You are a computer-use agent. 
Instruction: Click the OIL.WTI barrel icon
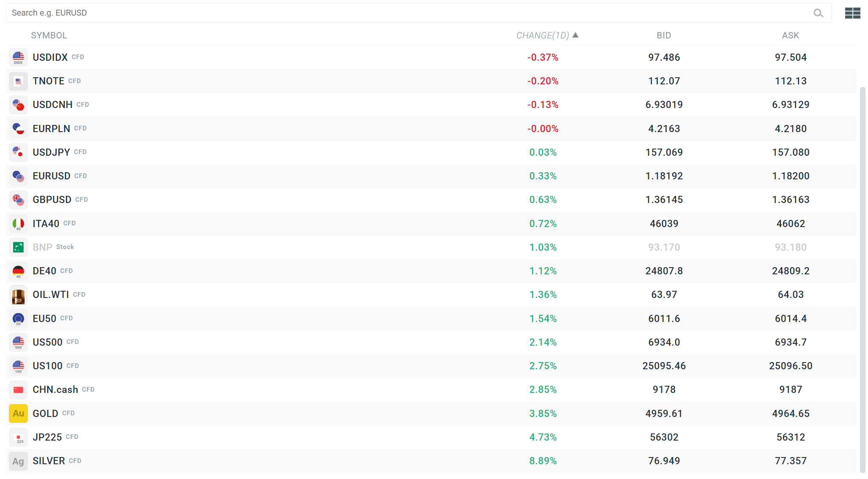(x=18, y=295)
